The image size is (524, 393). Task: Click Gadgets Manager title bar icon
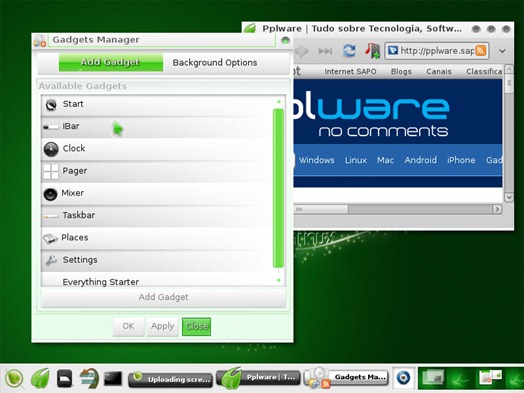tap(39, 40)
